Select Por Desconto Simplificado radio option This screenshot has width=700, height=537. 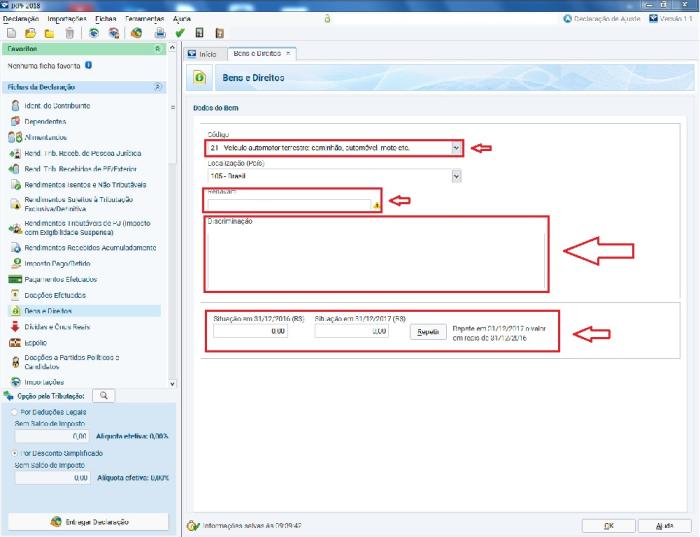pyautogui.click(x=13, y=452)
